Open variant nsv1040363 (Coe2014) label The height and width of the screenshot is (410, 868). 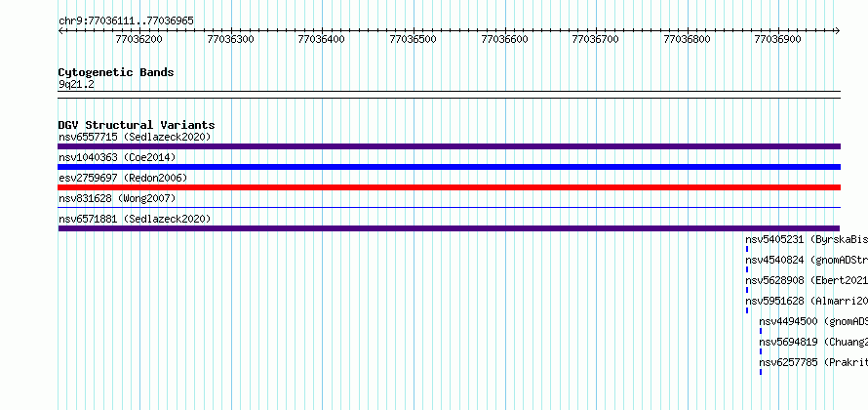click(117, 157)
